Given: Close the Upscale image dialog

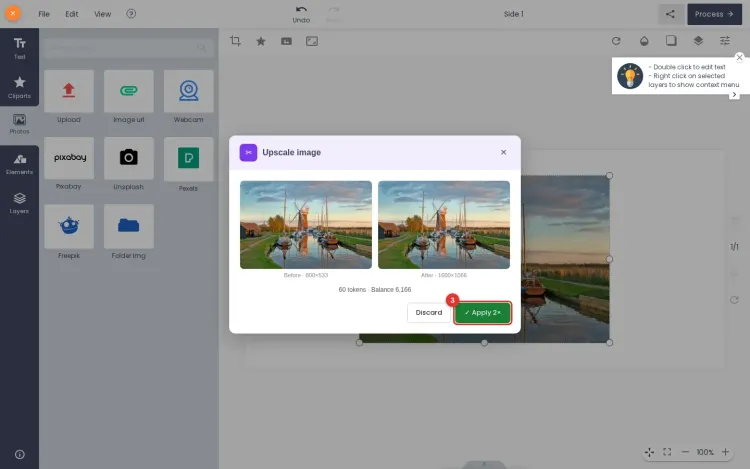Looking at the screenshot, I should 503,152.
